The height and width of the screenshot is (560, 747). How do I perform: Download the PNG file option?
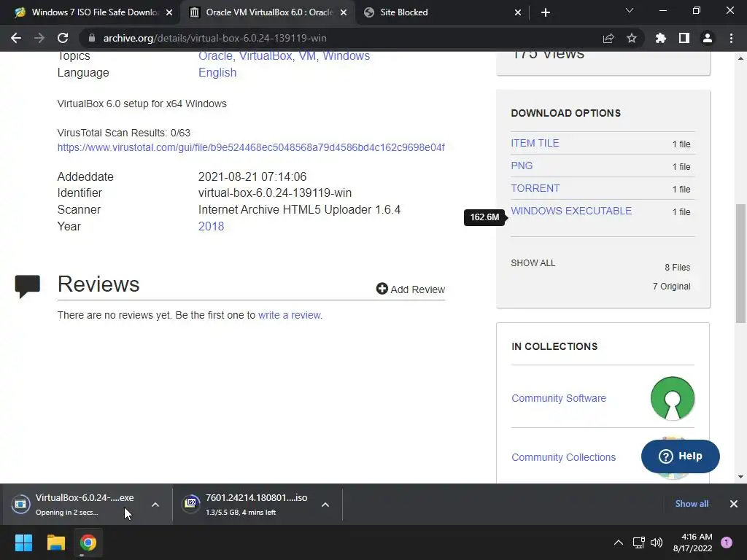pyautogui.click(x=522, y=166)
